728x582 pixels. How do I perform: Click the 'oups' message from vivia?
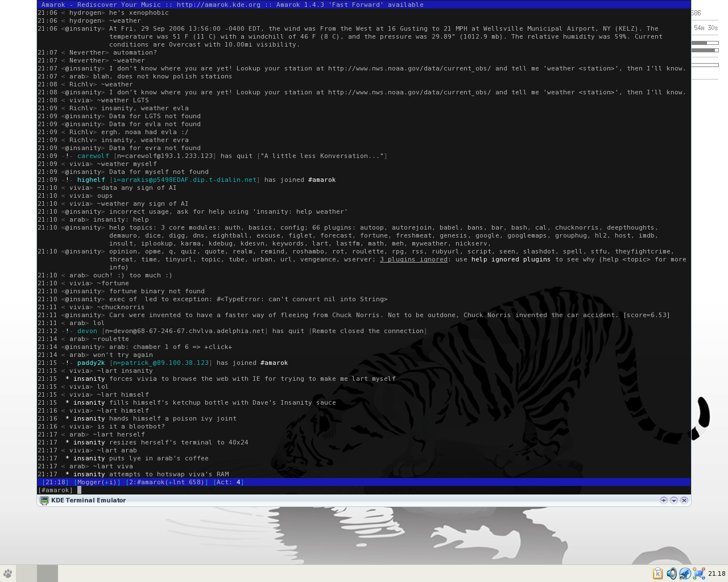click(105, 196)
